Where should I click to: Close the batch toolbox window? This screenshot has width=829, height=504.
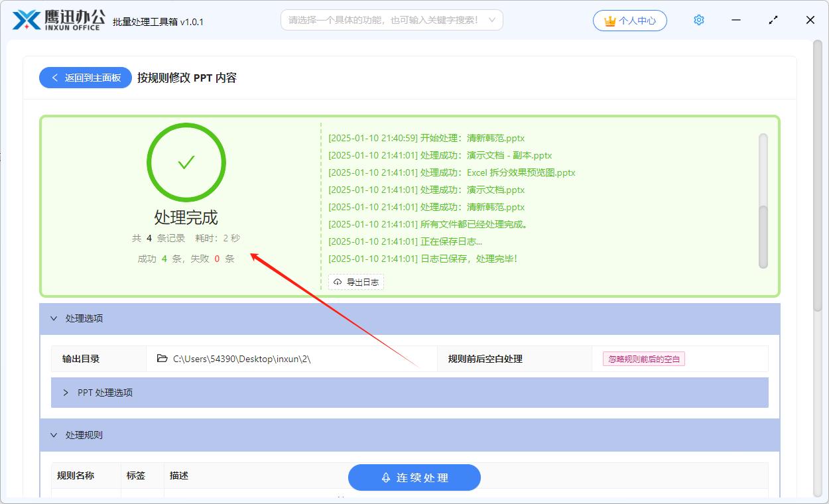point(810,21)
